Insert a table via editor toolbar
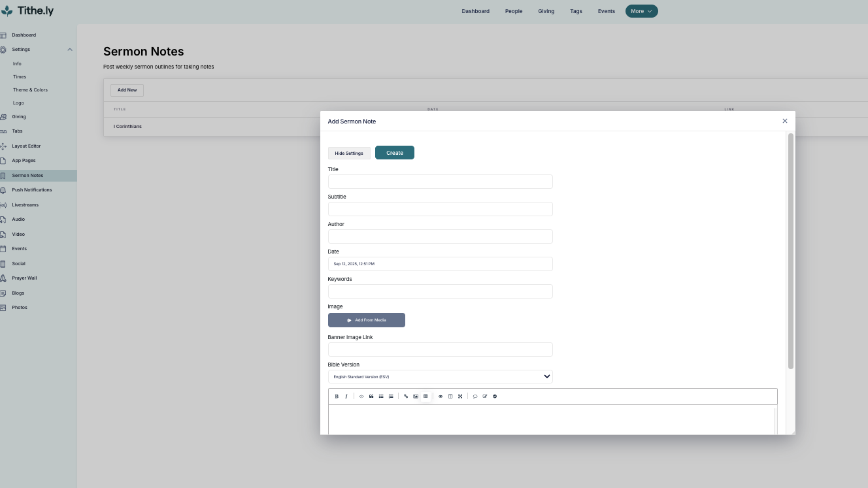Screen dimensions: 868x488 pyautogui.click(x=426, y=397)
